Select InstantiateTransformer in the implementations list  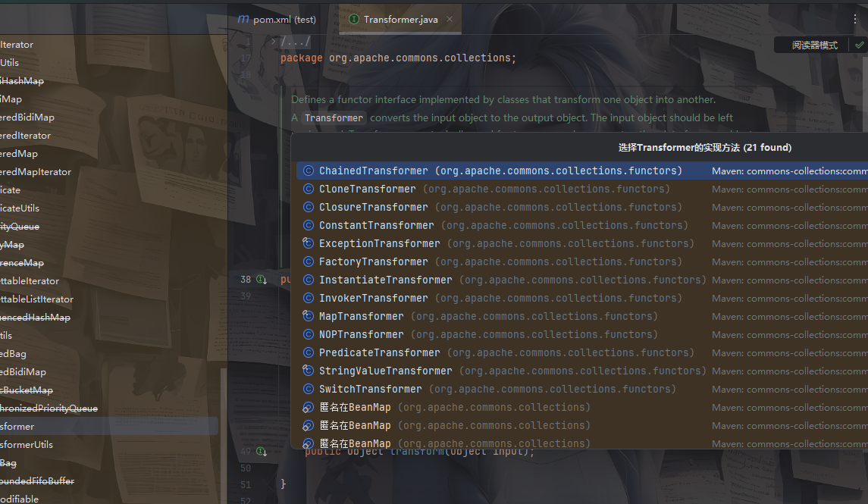point(582,280)
